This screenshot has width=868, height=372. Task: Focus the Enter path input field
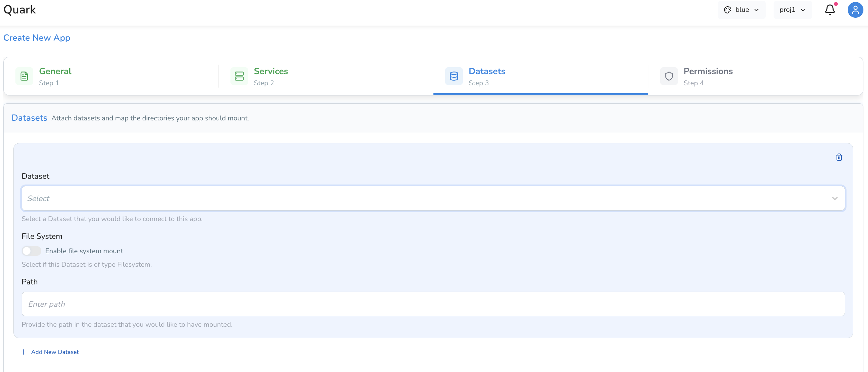[x=433, y=304]
